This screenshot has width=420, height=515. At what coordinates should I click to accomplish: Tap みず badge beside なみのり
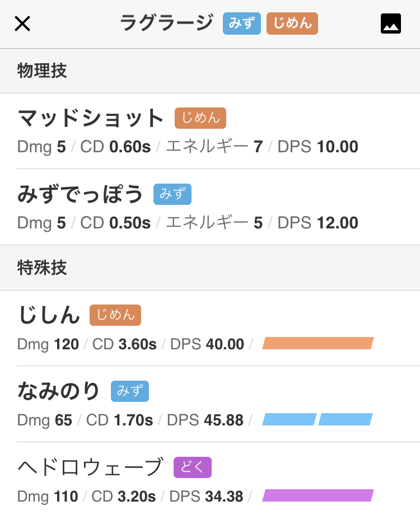point(130,391)
